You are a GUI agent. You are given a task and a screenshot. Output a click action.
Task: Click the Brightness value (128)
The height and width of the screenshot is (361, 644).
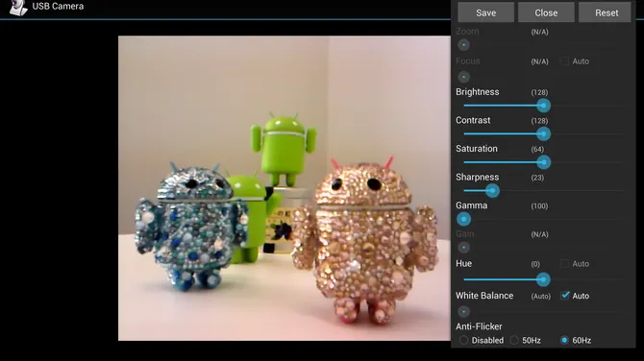(x=539, y=92)
